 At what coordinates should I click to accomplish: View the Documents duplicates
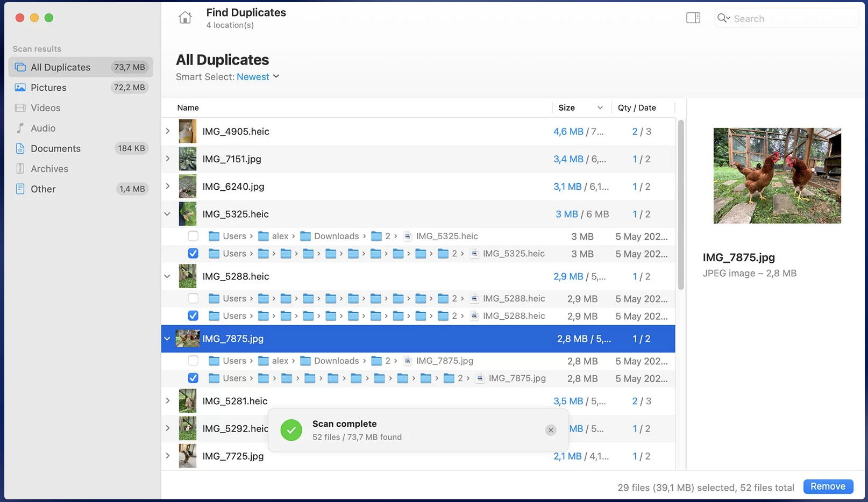click(x=55, y=148)
